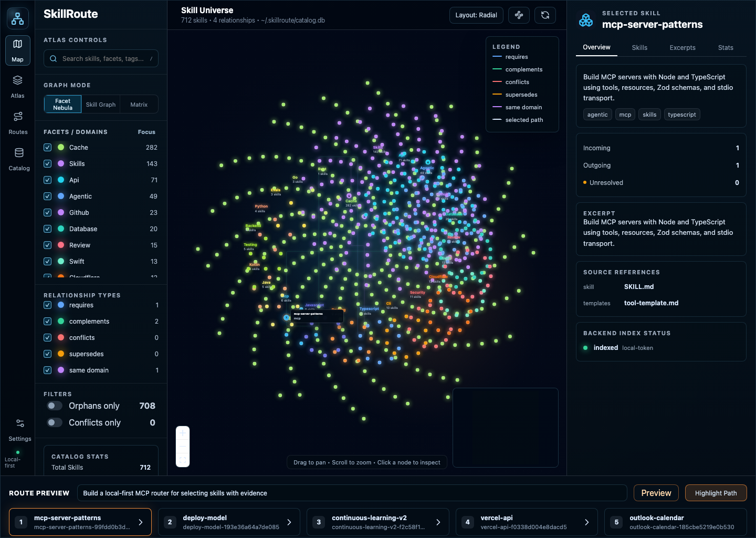Click the Preview route button
The image size is (756, 538).
[x=656, y=493]
